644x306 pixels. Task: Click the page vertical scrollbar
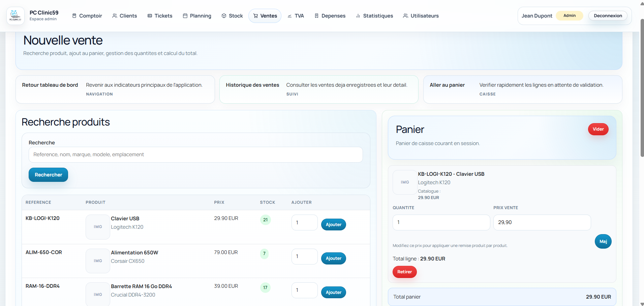pos(642,88)
